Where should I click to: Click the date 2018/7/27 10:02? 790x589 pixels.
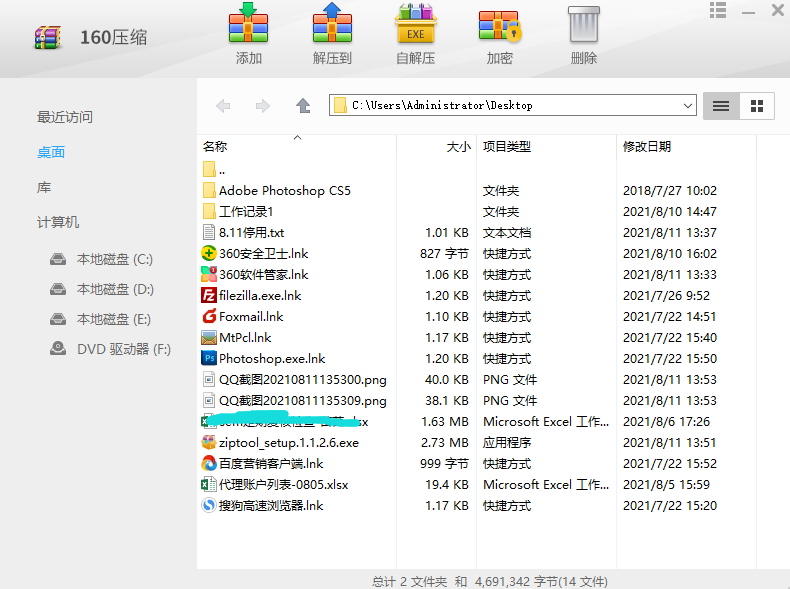pyautogui.click(x=670, y=190)
